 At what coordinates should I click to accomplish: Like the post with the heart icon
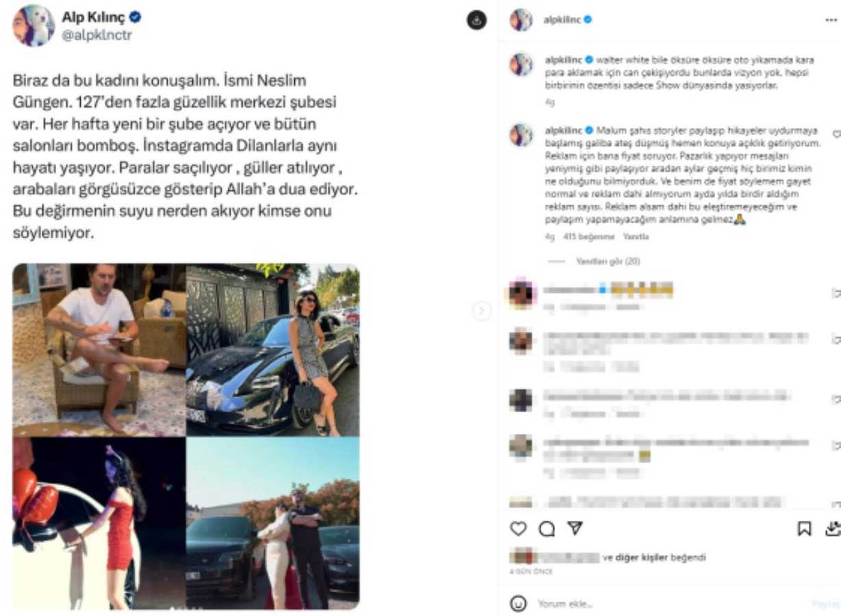tap(519, 528)
